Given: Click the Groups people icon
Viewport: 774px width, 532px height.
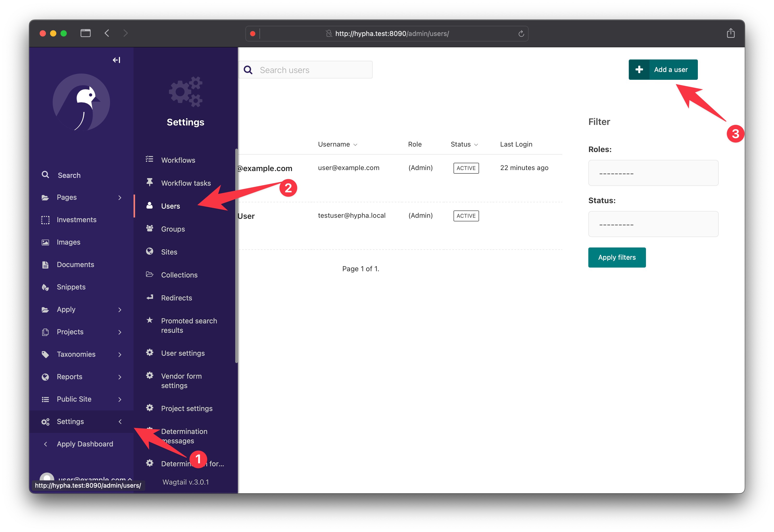Looking at the screenshot, I should pos(149,228).
